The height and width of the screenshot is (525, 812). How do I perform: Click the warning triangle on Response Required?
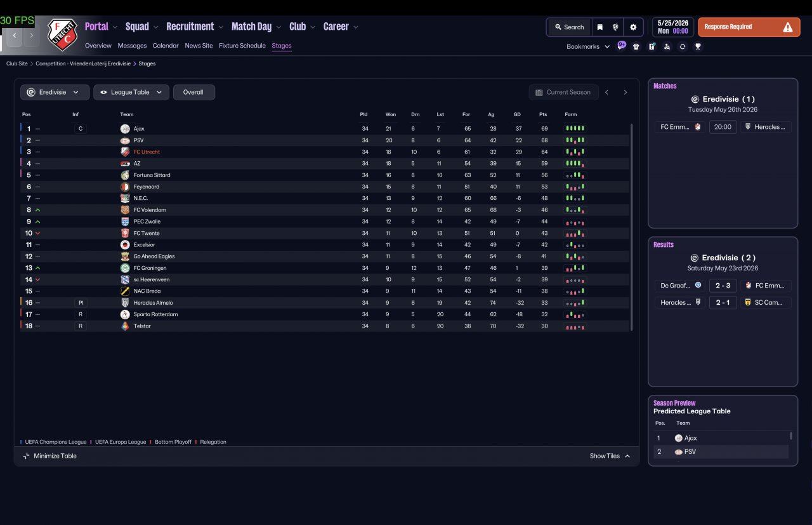coord(788,27)
